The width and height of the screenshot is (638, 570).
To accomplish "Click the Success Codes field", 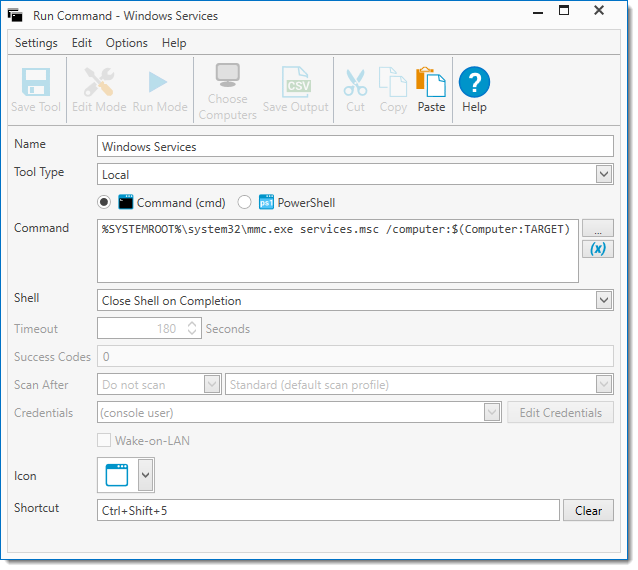I will click(x=355, y=356).
